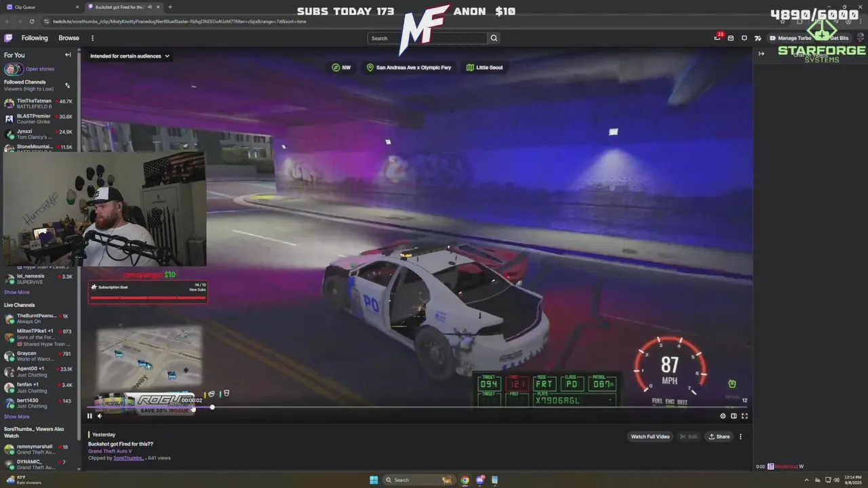The width and height of the screenshot is (868, 488).
Task: Mute audio on Buckshot tab speaker icon
Action: [x=149, y=7]
